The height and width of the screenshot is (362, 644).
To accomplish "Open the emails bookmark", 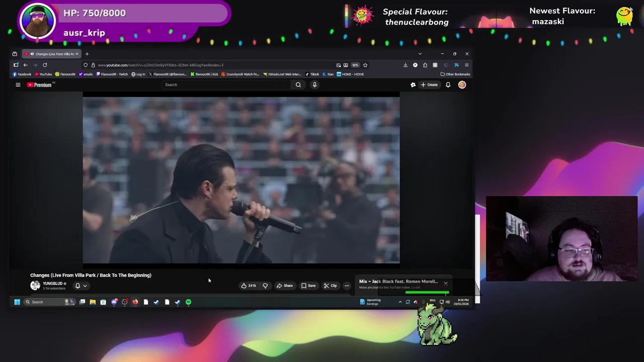I will point(86,74).
